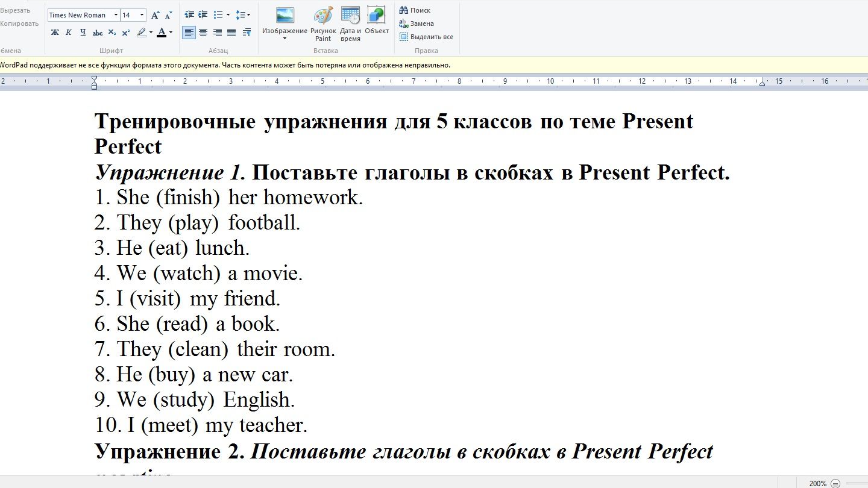Apply strikethrough formatting

[97, 33]
